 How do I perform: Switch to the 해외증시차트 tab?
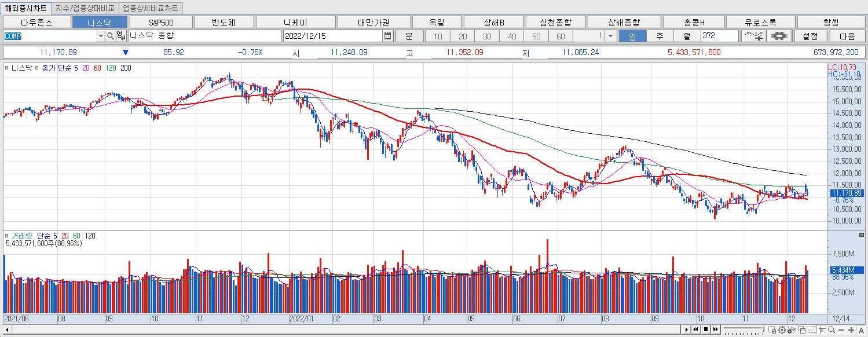coord(26,8)
